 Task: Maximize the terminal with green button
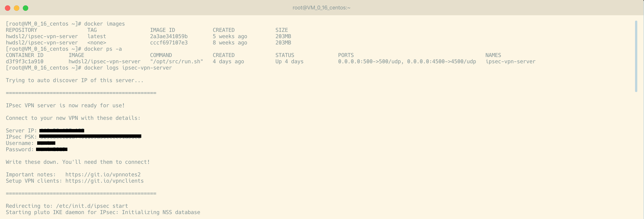click(x=26, y=8)
